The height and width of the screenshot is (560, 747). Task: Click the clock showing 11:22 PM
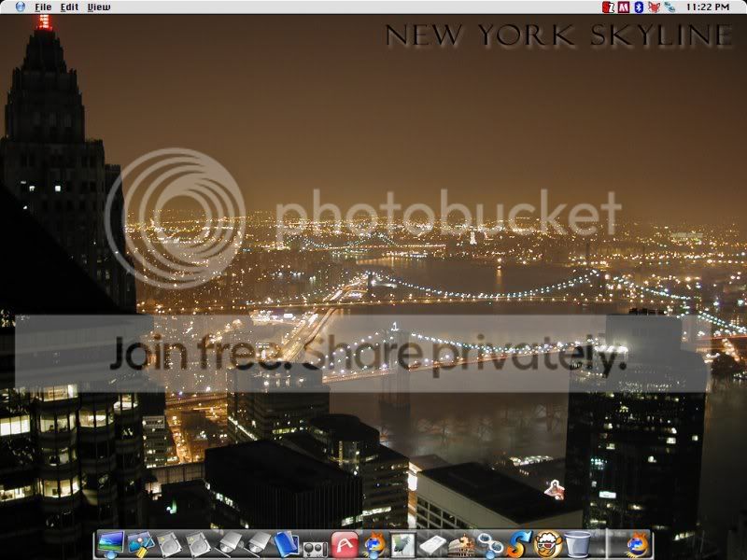[x=707, y=7]
